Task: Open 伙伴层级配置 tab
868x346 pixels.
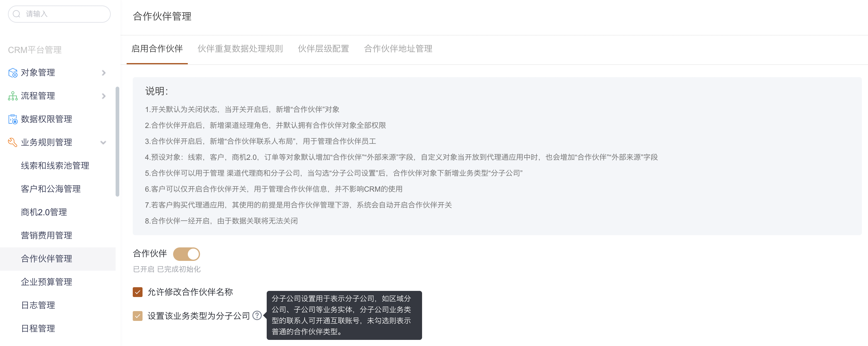Action: click(324, 49)
